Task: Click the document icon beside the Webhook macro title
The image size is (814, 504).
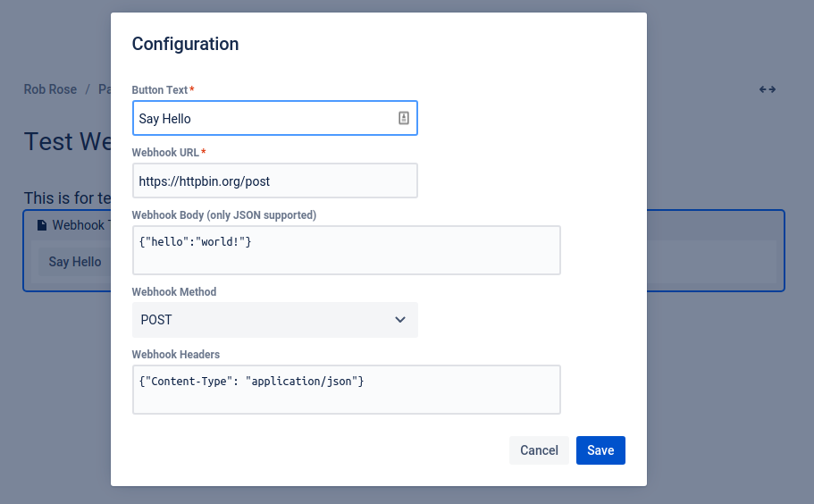Action: (41, 225)
